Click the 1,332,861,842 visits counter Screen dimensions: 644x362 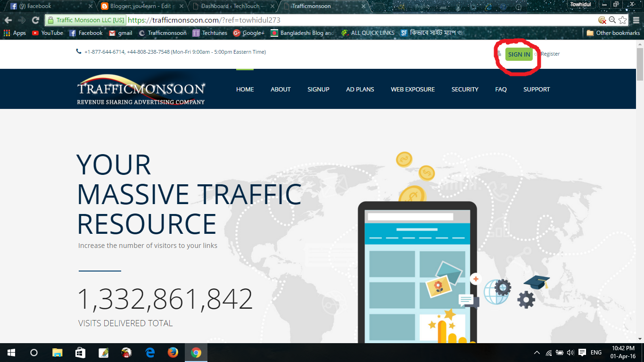(x=165, y=299)
